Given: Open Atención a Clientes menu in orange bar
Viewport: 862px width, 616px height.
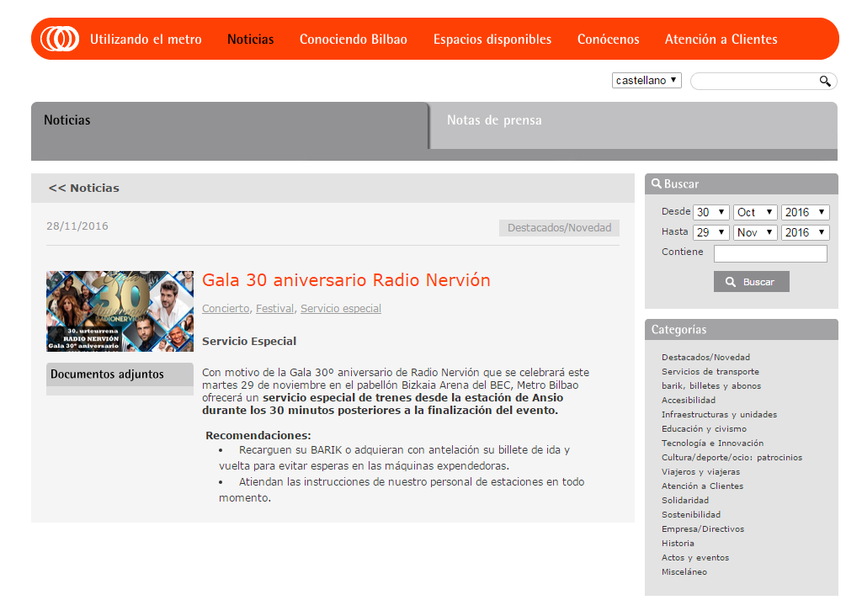Looking at the screenshot, I should 721,39.
